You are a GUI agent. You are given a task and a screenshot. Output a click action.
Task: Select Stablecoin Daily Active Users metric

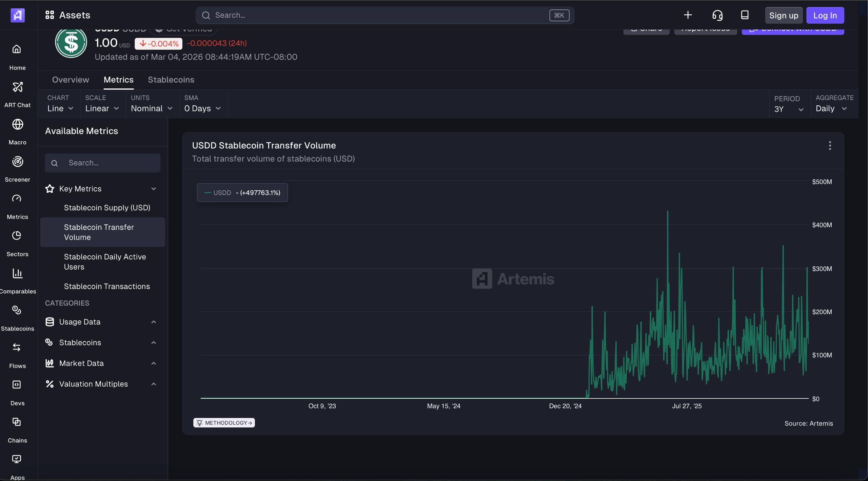pos(105,262)
